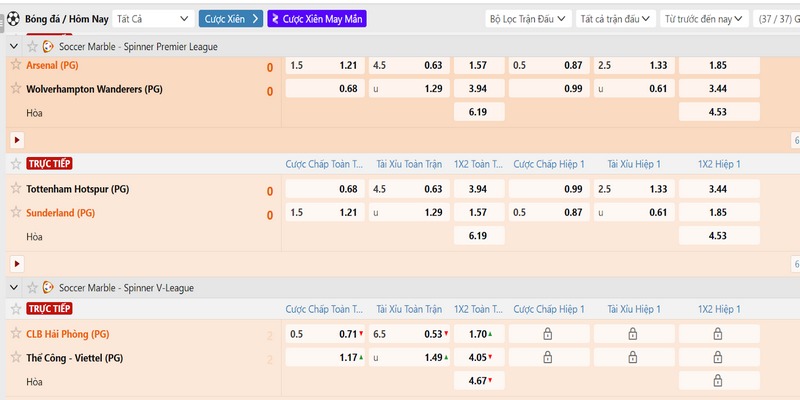This screenshot has width=800, height=400.
Task: Click the Tài Xỉu Toàn Trận column header
Action: click(408, 164)
